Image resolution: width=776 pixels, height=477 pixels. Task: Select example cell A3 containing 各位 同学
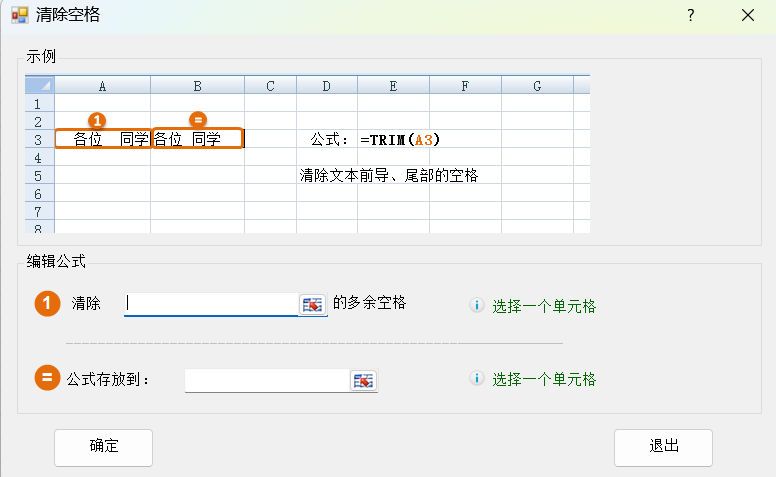coord(103,139)
